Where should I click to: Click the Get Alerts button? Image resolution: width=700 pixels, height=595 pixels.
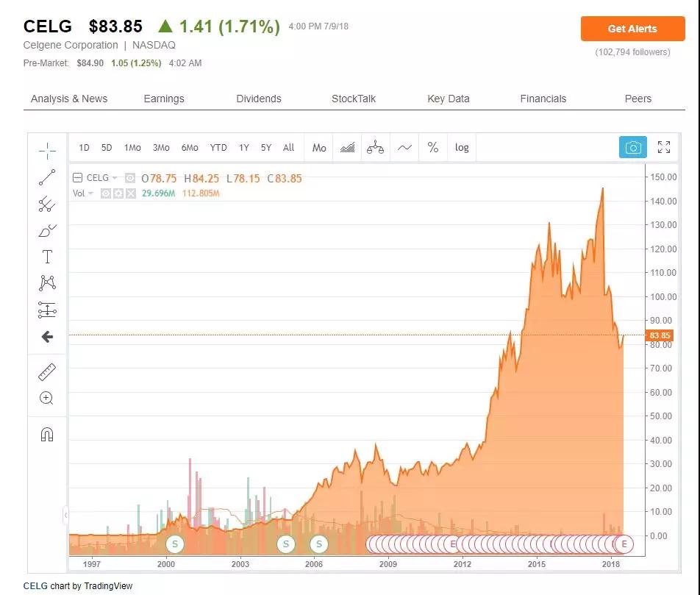tap(632, 29)
